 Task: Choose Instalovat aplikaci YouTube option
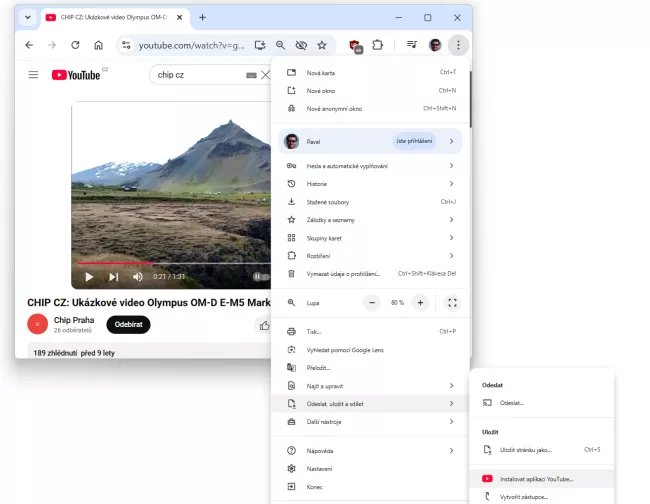click(x=538, y=479)
